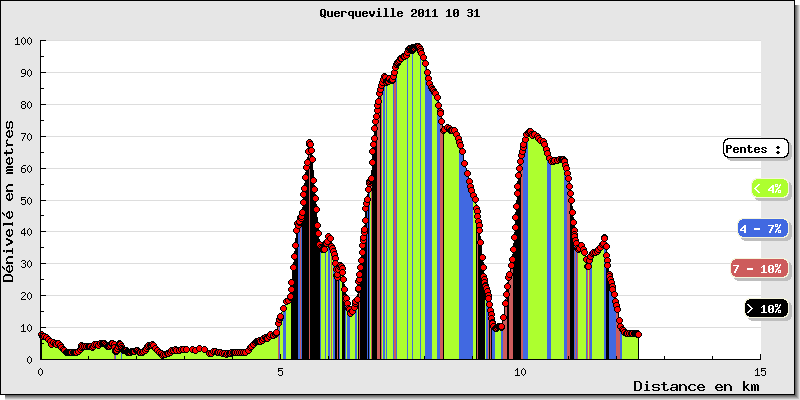This screenshot has height=400, width=800.
Task: Click the 15 km tick label
Action: [760, 372]
